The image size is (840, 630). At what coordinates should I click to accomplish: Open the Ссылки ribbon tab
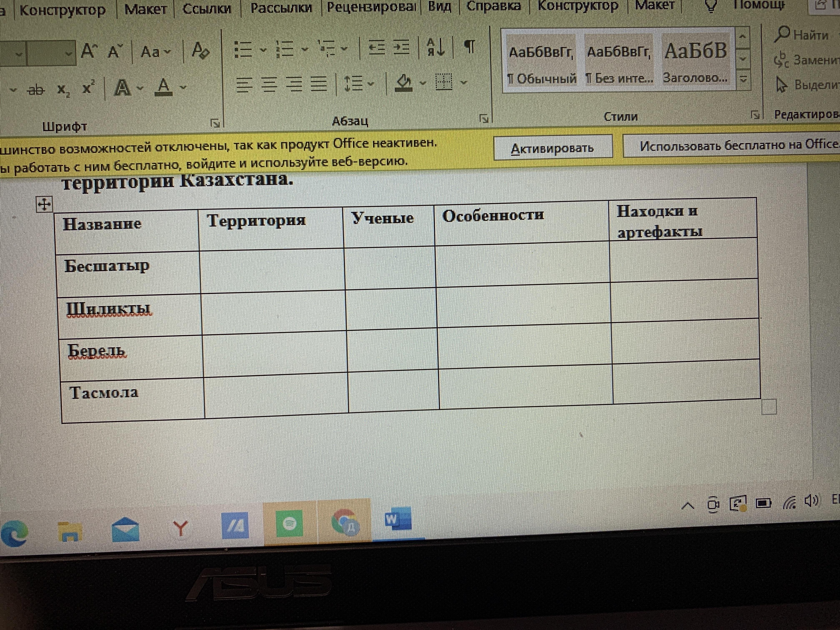tap(207, 8)
